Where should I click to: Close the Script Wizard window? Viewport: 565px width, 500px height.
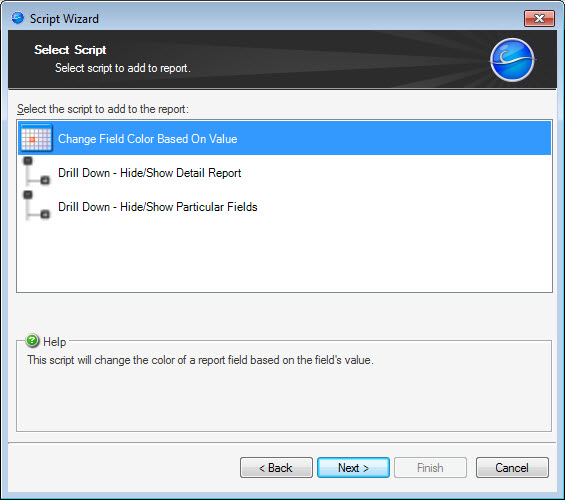(539, 18)
